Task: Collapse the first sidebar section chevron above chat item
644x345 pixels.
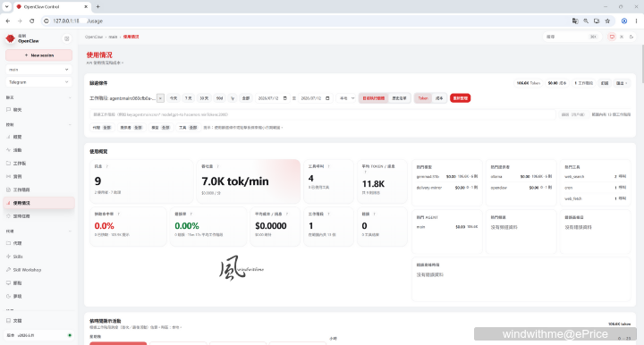Action: (x=70, y=97)
